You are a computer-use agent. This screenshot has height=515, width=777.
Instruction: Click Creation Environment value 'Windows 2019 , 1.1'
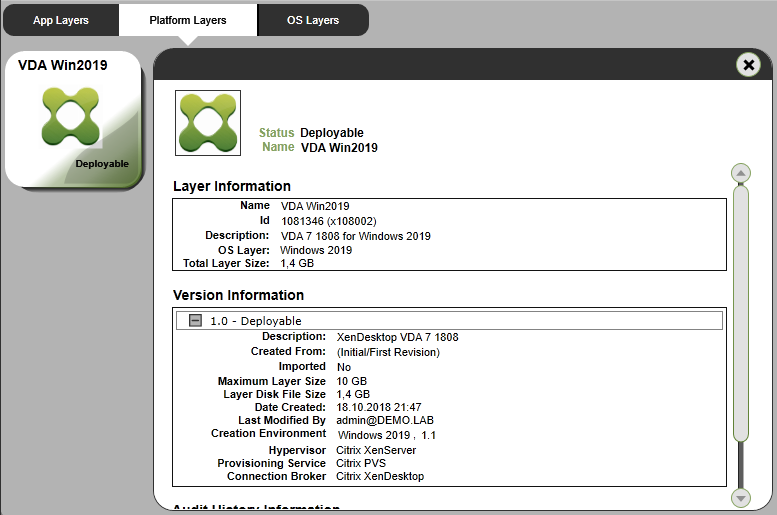(387, 435)
